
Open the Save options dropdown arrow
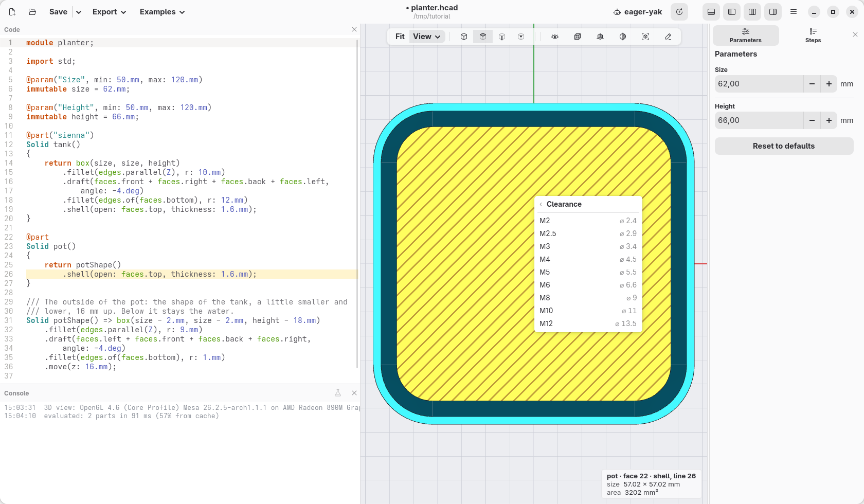click(x=79, y=12)
